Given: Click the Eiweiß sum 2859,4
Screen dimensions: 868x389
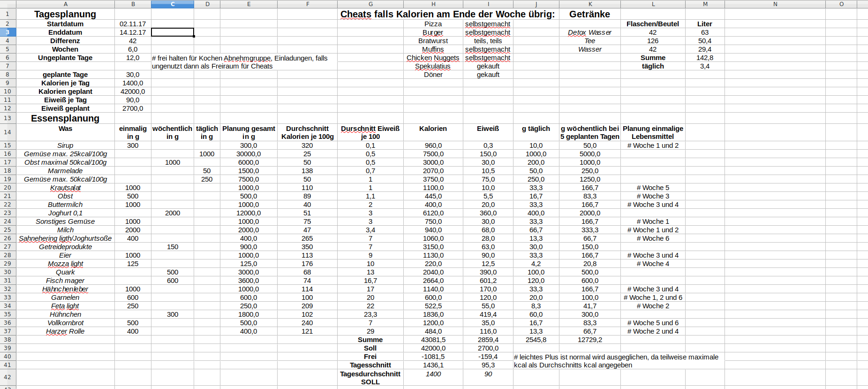Looking at the screenshot, I should tap(488, 340).
